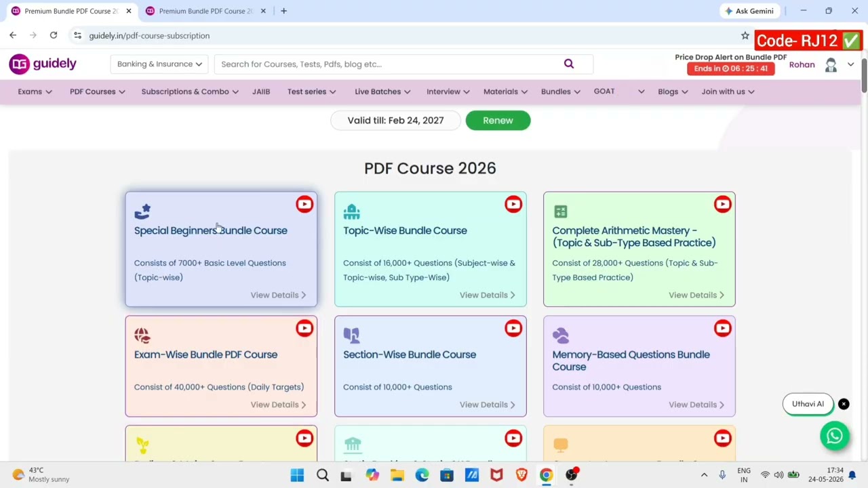Expand the Materials menu
Screen dimensions: 868x488
pos(505,91)
